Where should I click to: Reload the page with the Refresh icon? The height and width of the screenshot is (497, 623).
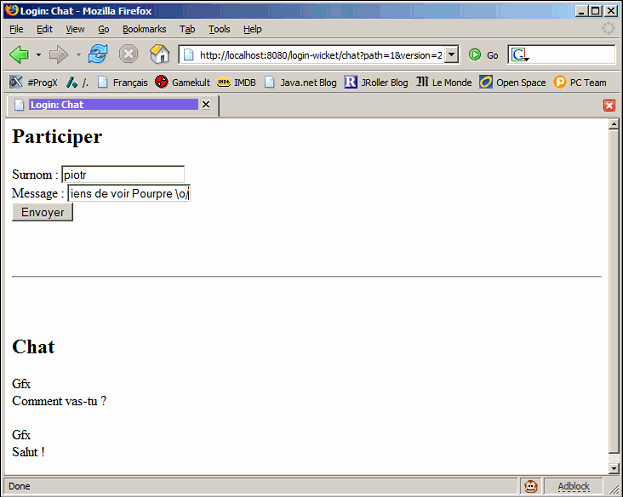(x=98, y=54)
